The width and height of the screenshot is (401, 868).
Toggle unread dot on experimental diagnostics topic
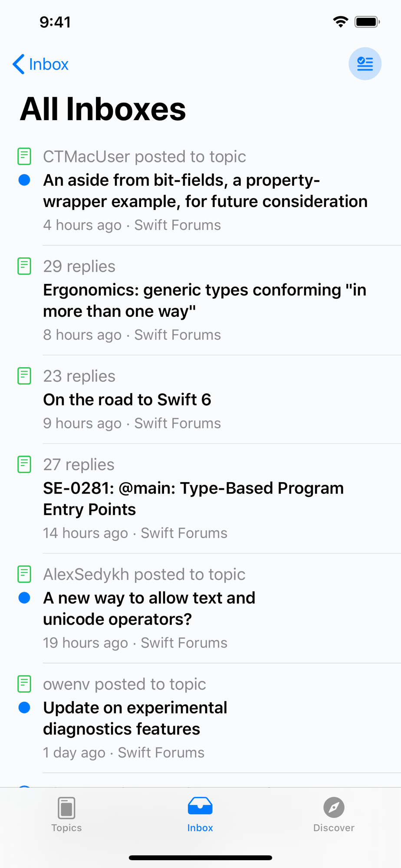click(x=24, y=708)
